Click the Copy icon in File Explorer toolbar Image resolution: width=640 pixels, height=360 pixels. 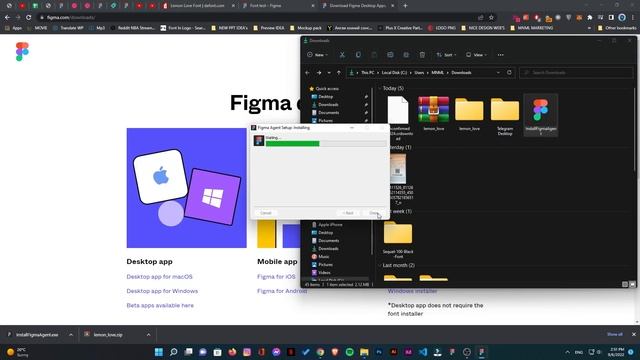(358, 55)
